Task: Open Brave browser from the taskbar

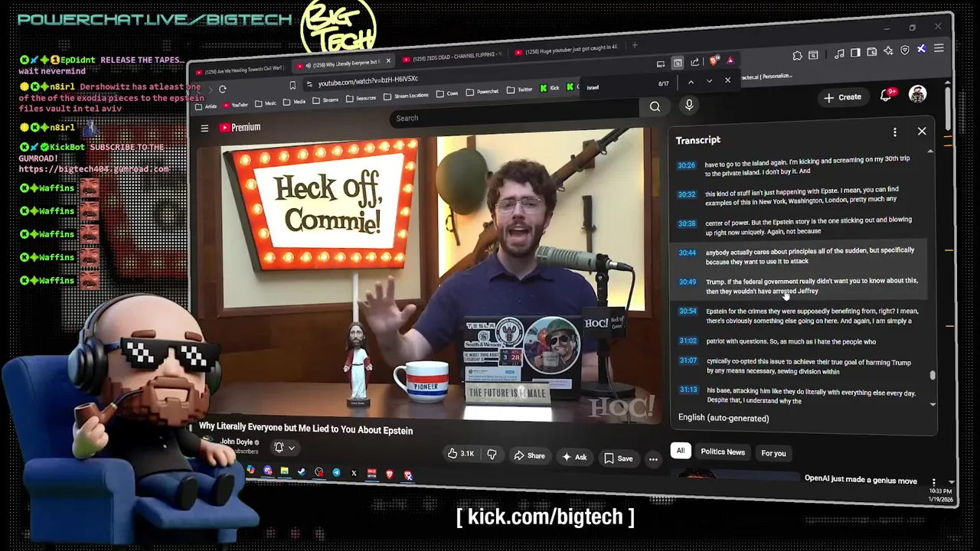Action: [390, 475]
